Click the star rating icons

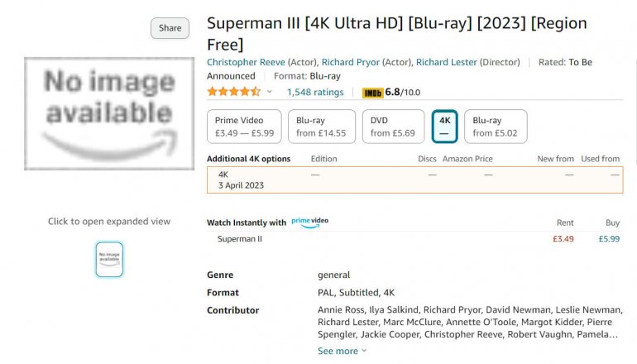point(234,92)
